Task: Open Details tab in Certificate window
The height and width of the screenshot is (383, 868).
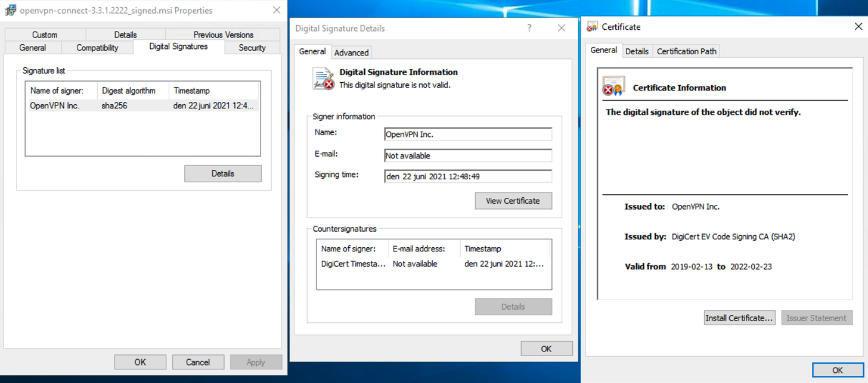Action: click(637, 51)
